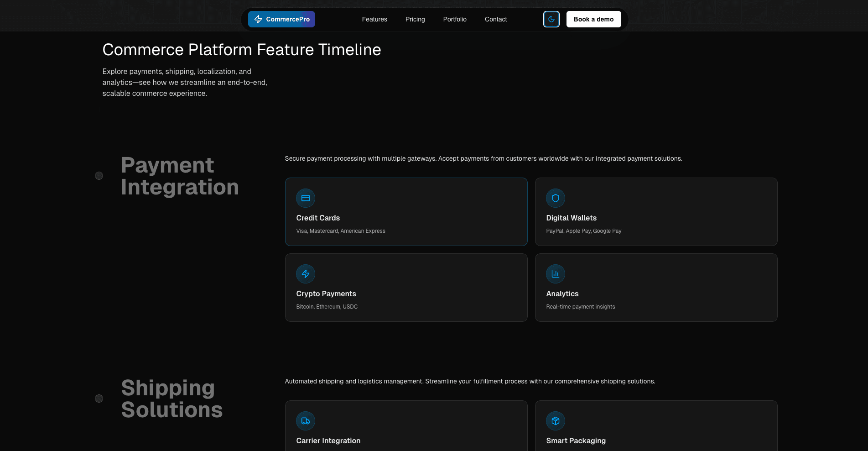Image resolution: width=868 pixels, height=451 pixels.
Task: Click the Book a demo button
Action: tap(593, 19)
